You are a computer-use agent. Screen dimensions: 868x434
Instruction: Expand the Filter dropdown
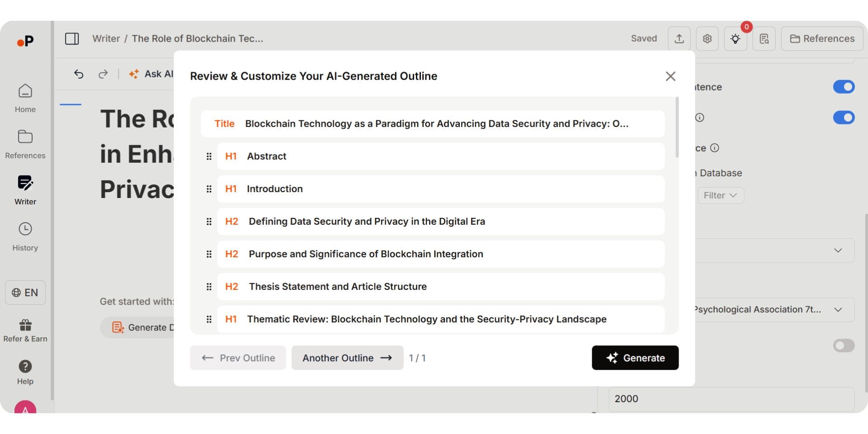coord(721,196)
